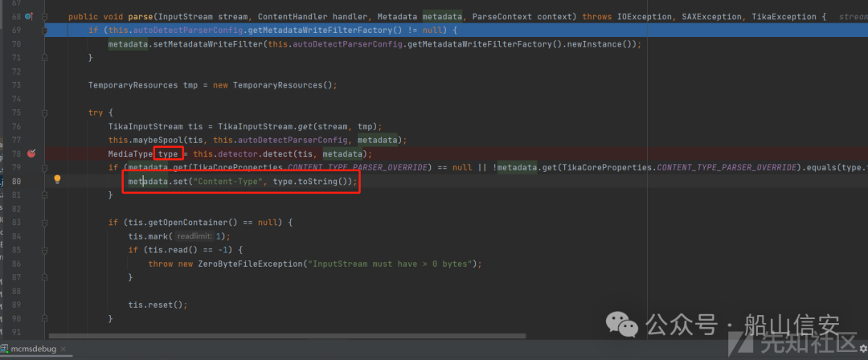Click TikaInputStream.get call on line 76

[x=298, y=126]
